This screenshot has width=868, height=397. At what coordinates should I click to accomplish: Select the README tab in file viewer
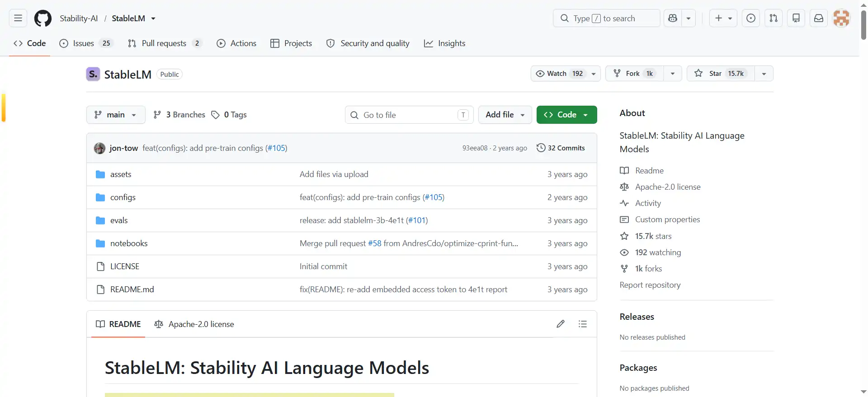point(118,324)
